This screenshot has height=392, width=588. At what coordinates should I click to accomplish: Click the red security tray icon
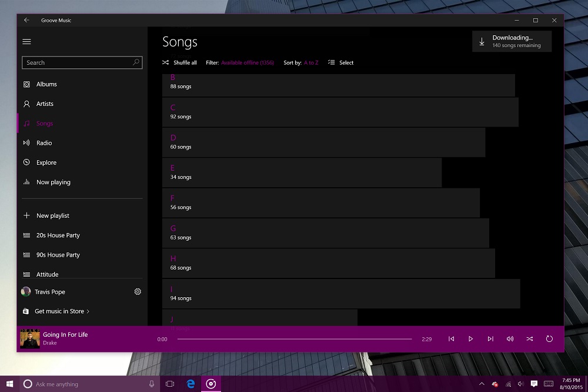[x=495, y=384]
